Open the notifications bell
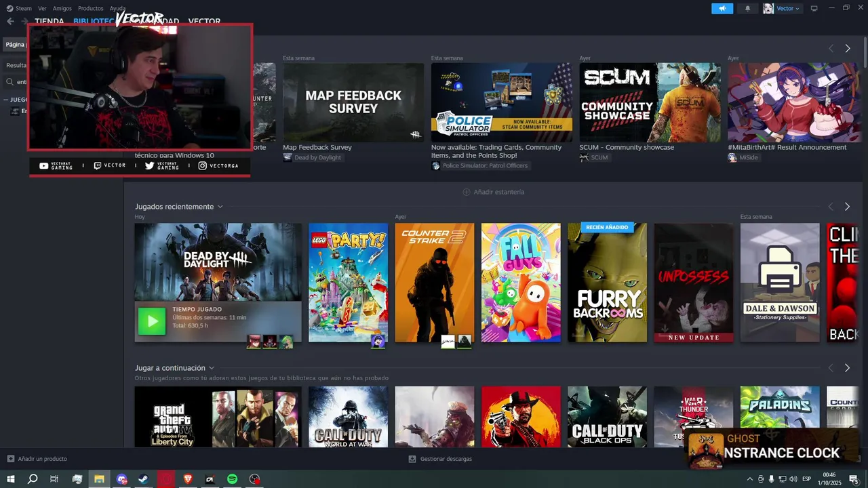This screenshot has height=488, width=868. 747,8
